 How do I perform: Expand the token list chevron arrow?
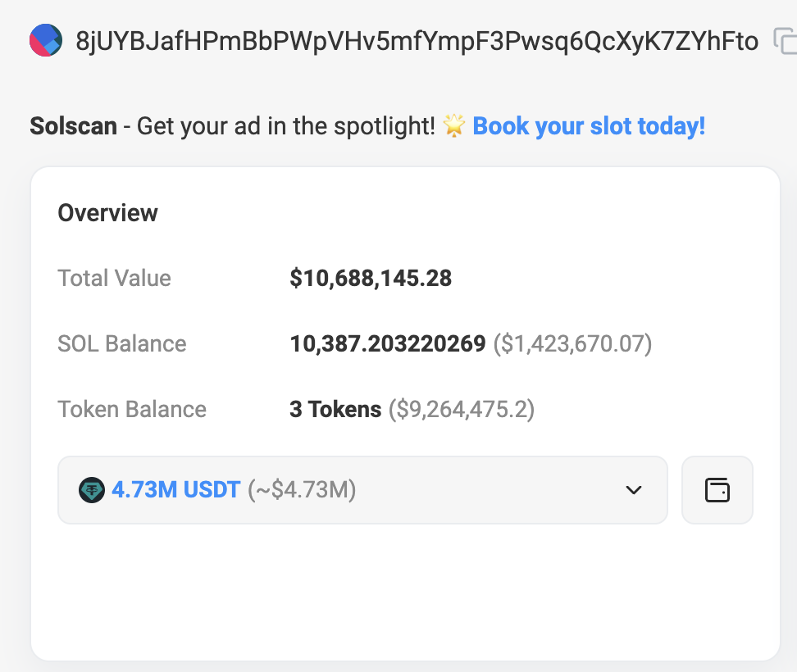pyautogui.click(x=633, y=490)
